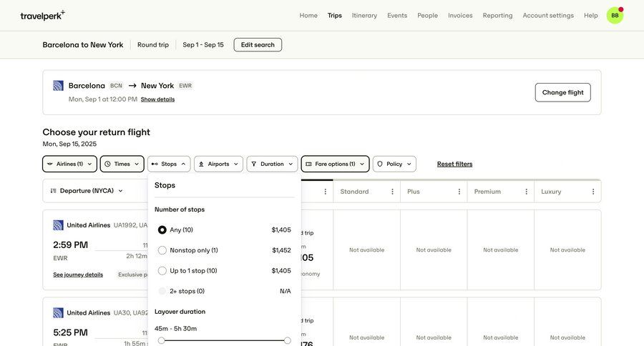The height and width of the screenshot is (346, 644).
Task: Click the three-dot menu in Plus column
Action: 459,192
